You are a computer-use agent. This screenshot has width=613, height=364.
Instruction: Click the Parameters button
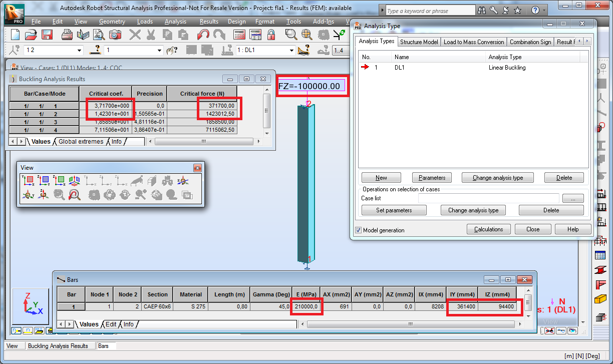click(432, 178)
